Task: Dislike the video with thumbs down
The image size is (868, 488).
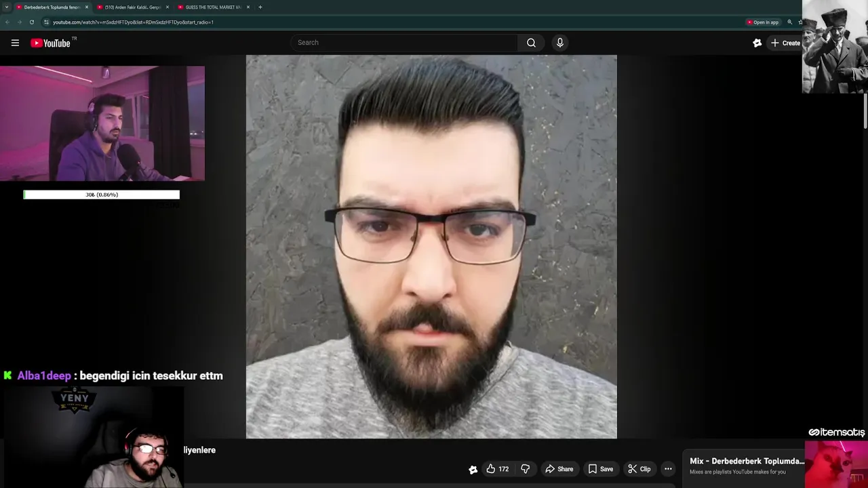Action: pyautogui.click(x=525, y=469)
